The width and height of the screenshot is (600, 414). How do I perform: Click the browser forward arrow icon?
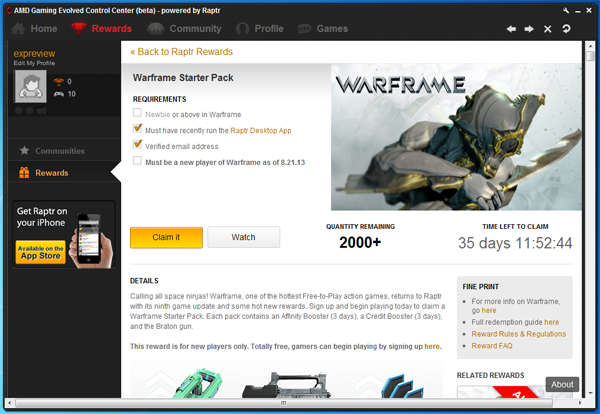pyautogui.click(x=529, y=29)
